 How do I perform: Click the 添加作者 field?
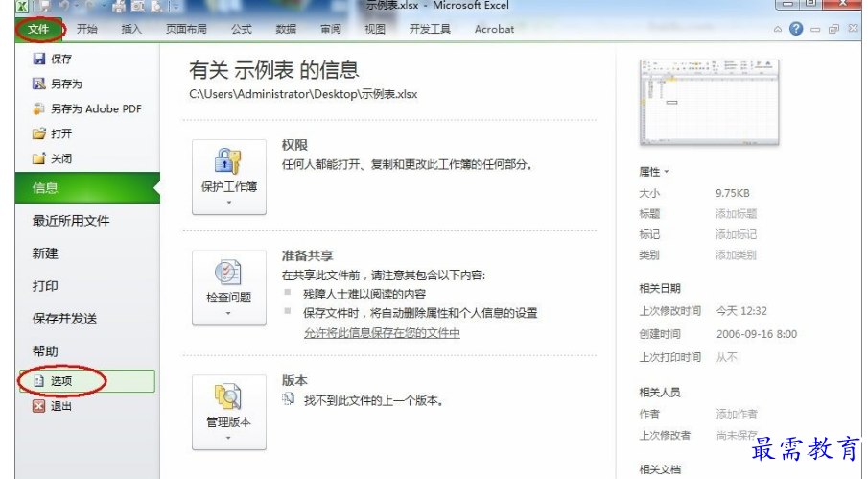click(x=737, y=414)
